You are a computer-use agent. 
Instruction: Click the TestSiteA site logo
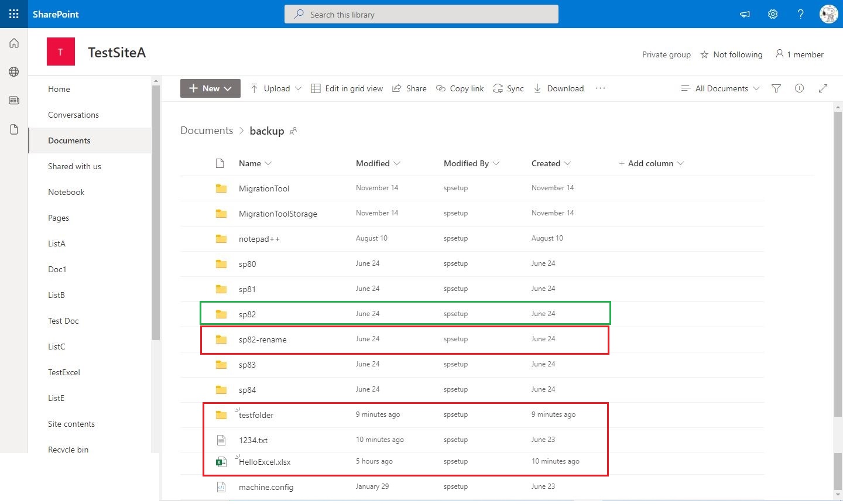point(61,52)
